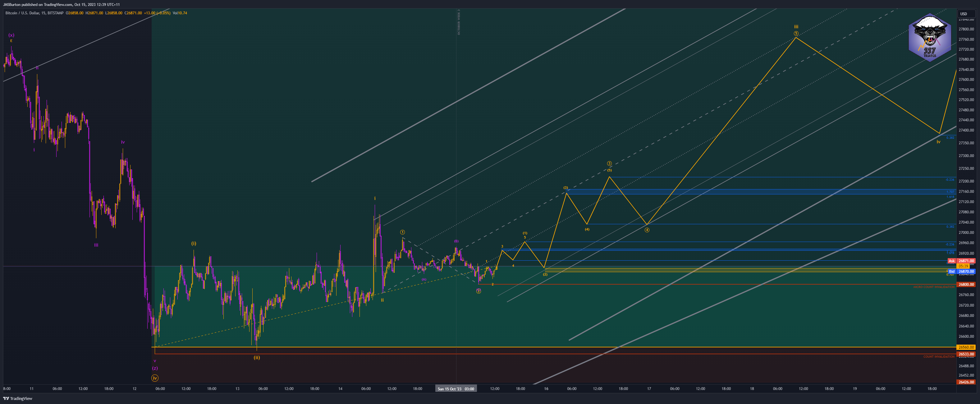
Task: Click the Vol 10.74 volume readout
Action: [x=180, y=13]
